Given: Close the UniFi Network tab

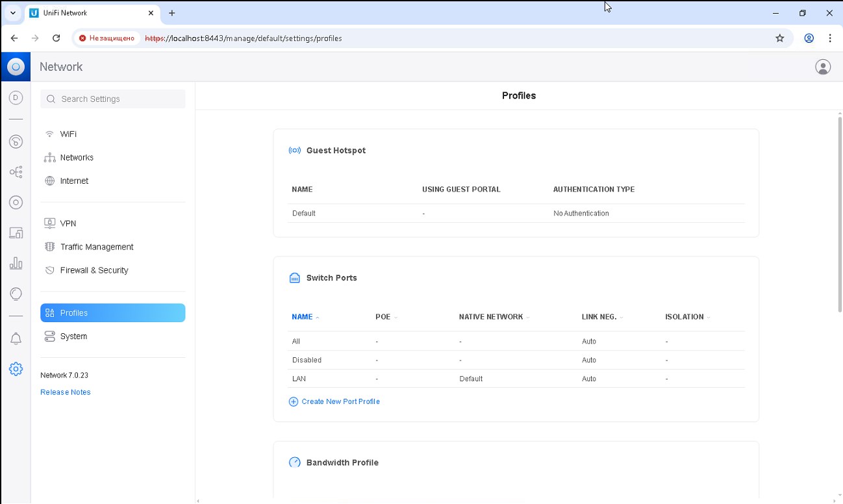Looking at the screenshot, I should (x=151, y=13).
